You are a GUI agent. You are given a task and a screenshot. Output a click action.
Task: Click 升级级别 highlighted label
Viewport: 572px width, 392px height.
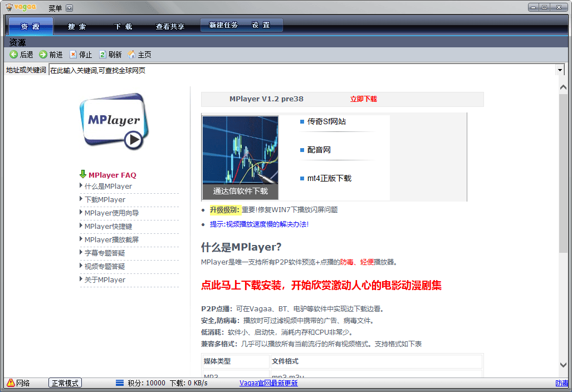pos(224,210)
